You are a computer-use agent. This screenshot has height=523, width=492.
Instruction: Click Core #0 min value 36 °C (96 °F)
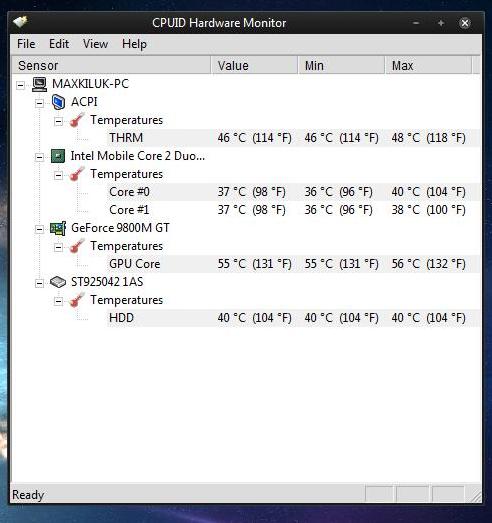pos(339,192)
